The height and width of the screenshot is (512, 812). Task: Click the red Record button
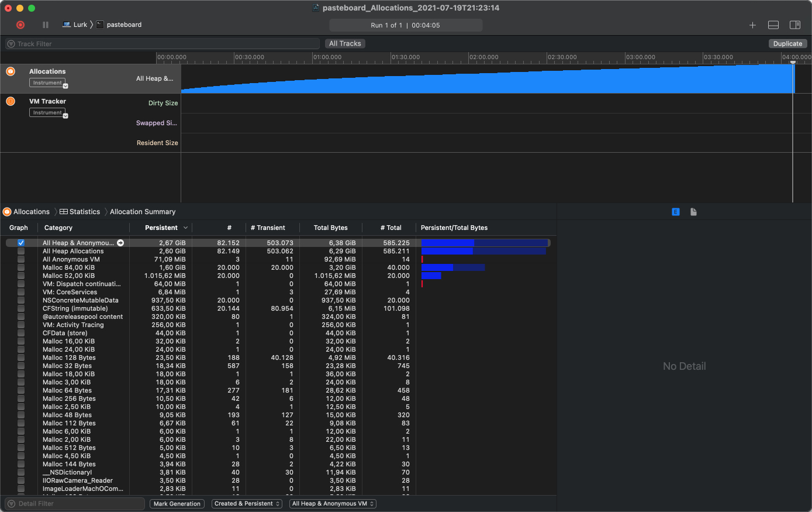coord(20,25)
